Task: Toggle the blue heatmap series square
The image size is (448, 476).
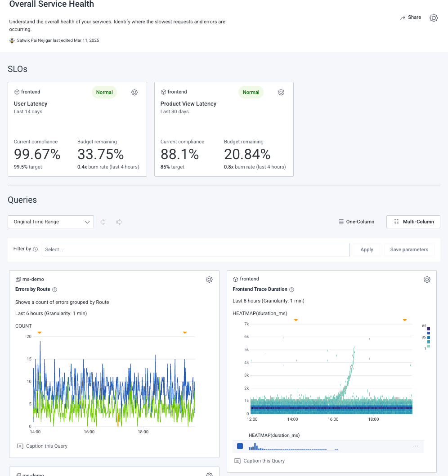Action: coord(240,446)
